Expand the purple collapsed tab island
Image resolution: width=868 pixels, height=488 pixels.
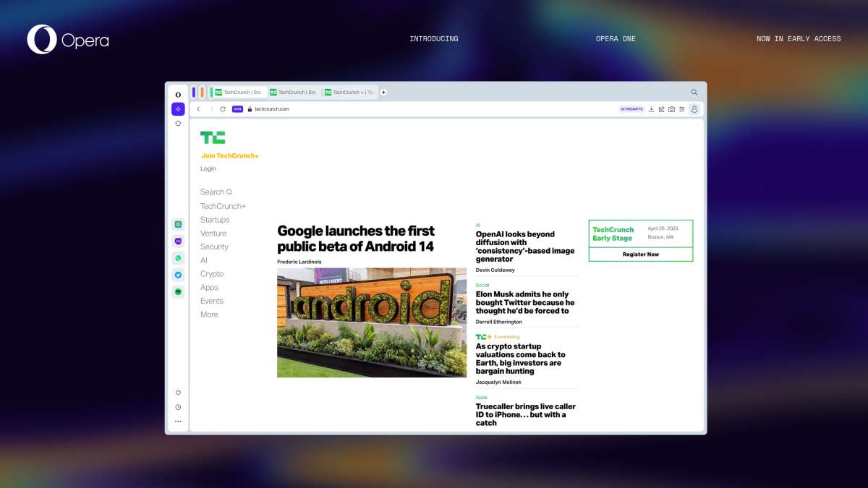coord(193,92)
